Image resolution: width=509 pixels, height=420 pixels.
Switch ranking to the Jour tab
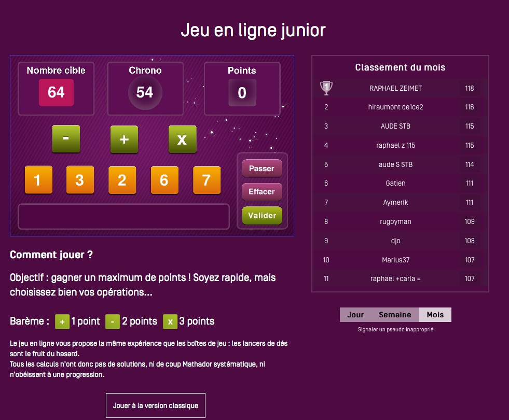pos(355,315)
